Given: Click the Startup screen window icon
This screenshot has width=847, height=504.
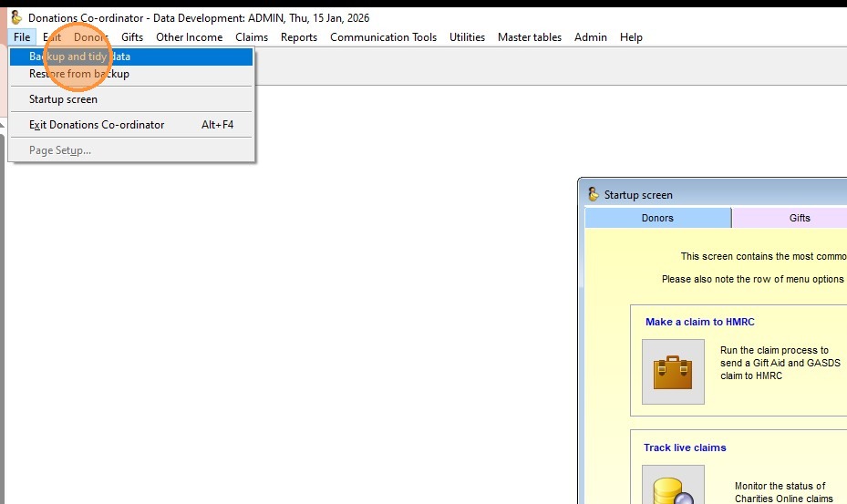Looking at the screenshot, I should tap(594, 194).
